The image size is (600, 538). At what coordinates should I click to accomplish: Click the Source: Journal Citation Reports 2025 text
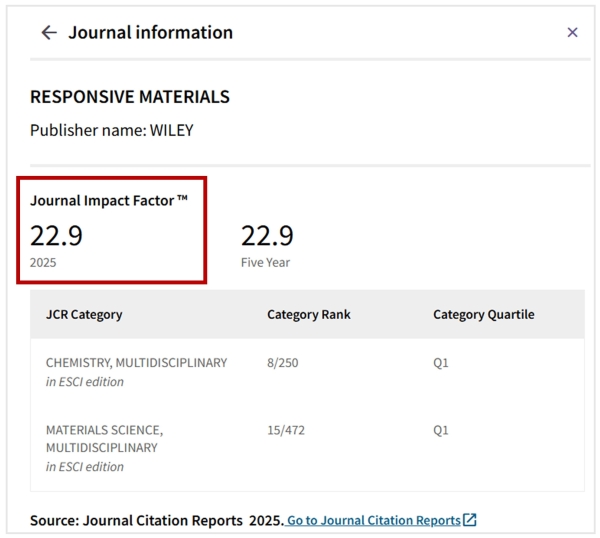tap(157, 520)
